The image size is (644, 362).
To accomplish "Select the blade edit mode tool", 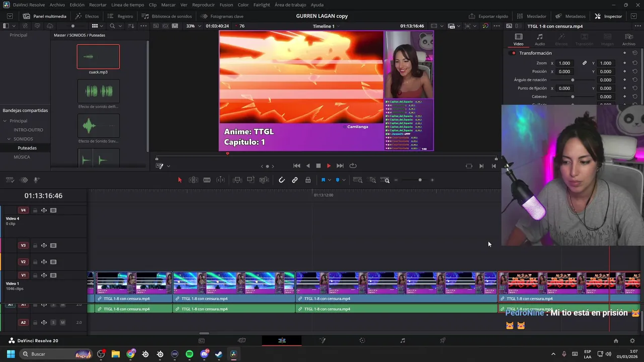I will pyautogui.click(x=207, y=180).
